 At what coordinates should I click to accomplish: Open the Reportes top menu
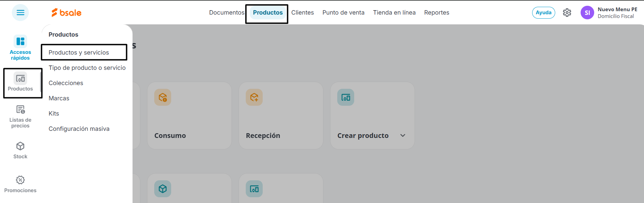pos(437,13)
